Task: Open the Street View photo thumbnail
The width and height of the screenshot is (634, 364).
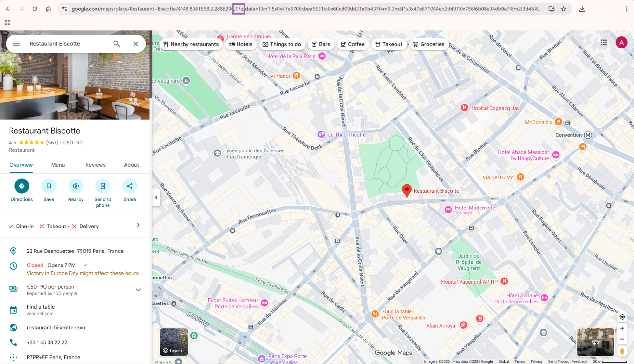Action: 595,342
